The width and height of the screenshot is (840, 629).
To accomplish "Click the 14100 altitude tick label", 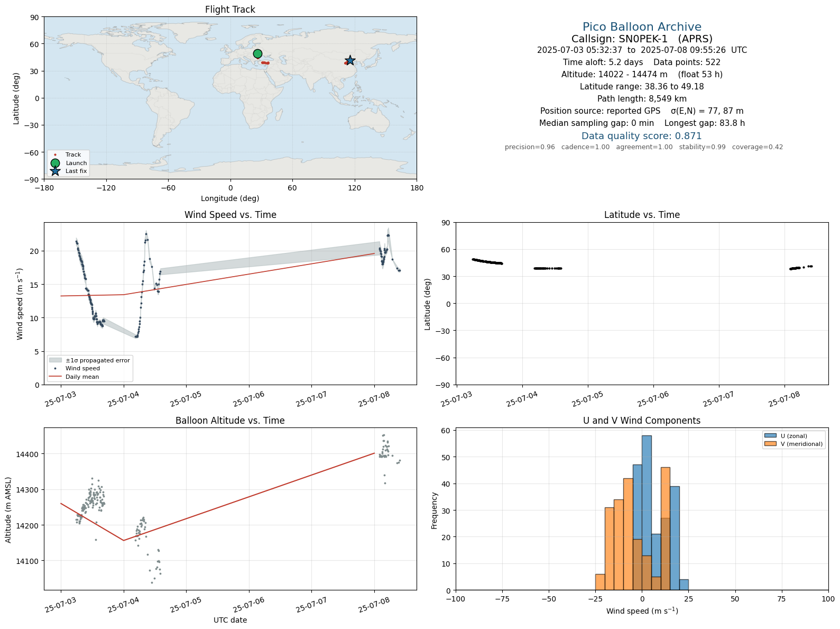I will tap(27, 561).
